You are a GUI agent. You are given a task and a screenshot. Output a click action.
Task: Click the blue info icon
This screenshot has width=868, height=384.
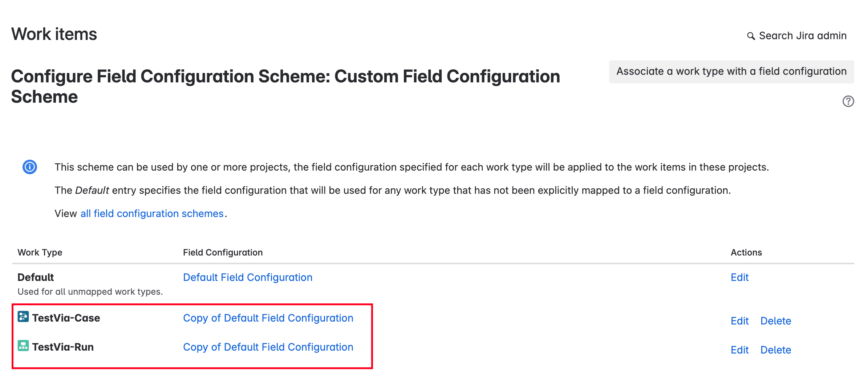pos(30,167)
